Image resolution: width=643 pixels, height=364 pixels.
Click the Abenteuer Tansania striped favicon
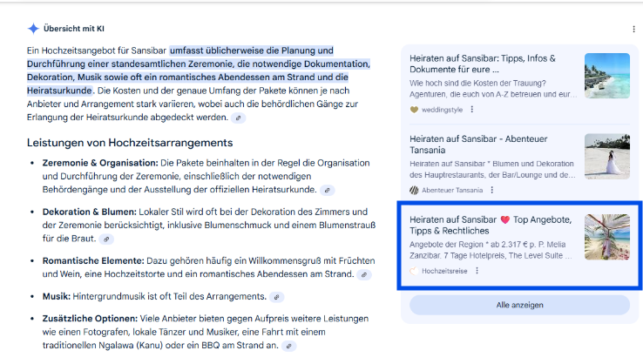414,190
